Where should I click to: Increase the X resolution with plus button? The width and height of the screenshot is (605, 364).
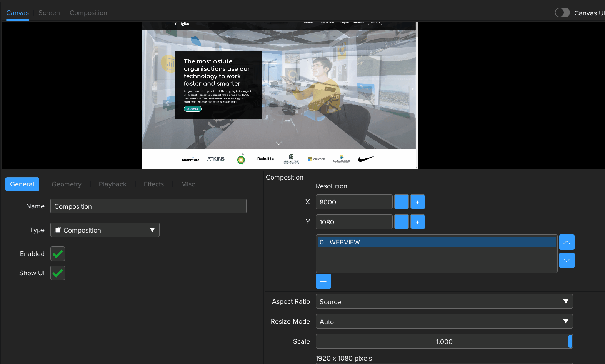417,202
